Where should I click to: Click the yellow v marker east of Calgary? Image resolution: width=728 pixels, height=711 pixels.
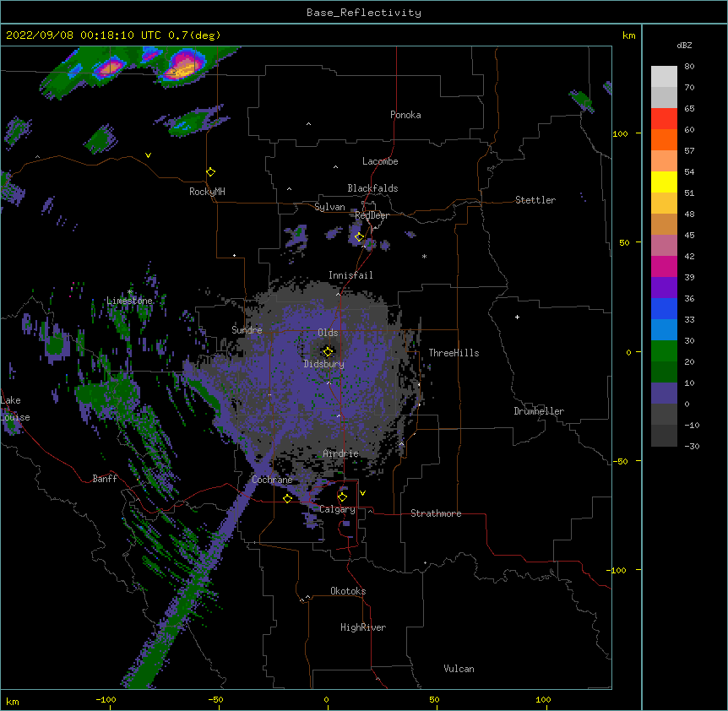tap(362, 493)
